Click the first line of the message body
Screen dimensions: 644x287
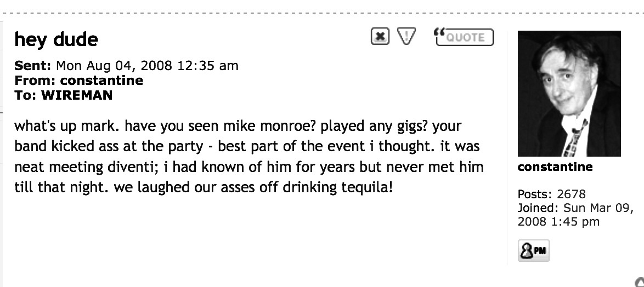coord(238,127)
